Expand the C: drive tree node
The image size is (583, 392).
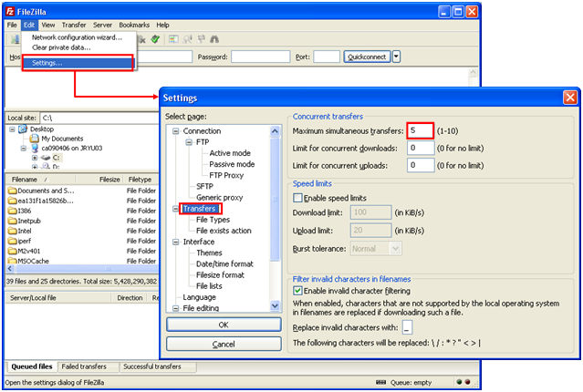coord(34,158)
